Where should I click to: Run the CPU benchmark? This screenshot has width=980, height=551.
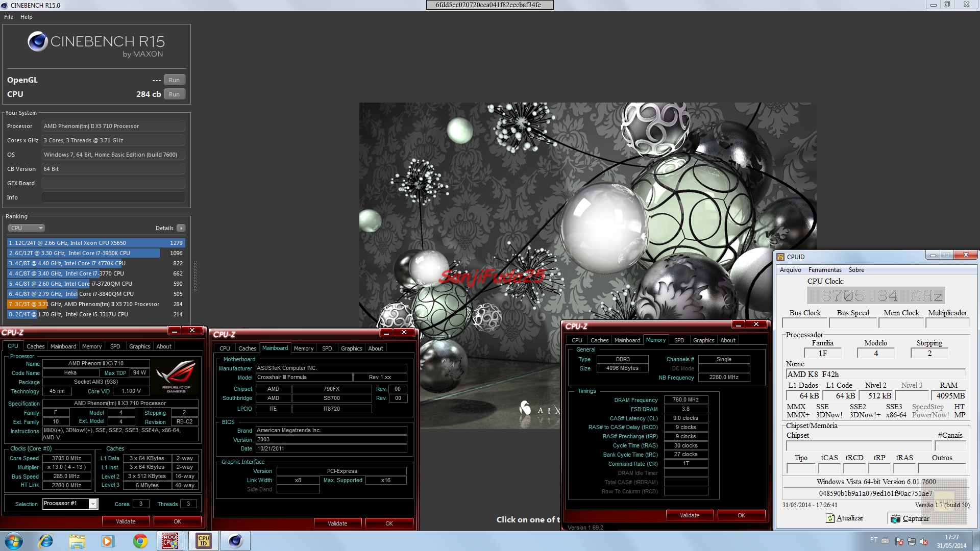pyautogui.click(x=174, y=94)
